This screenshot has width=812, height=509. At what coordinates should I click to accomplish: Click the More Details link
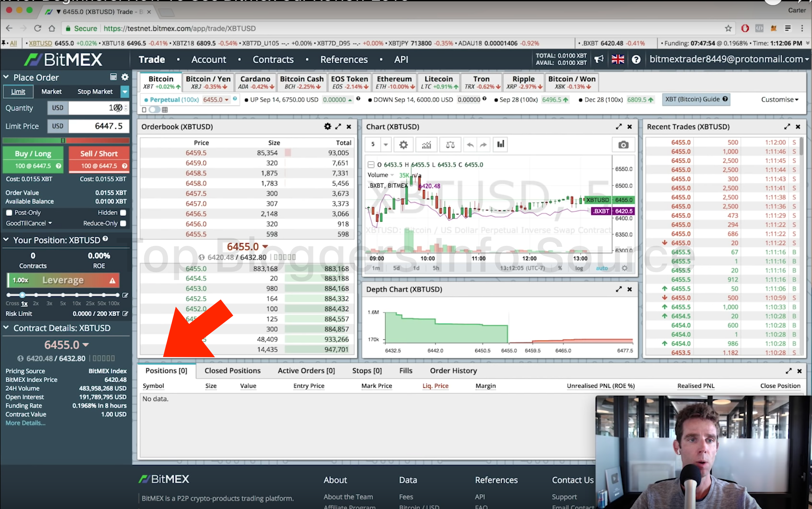pos(25,423)
